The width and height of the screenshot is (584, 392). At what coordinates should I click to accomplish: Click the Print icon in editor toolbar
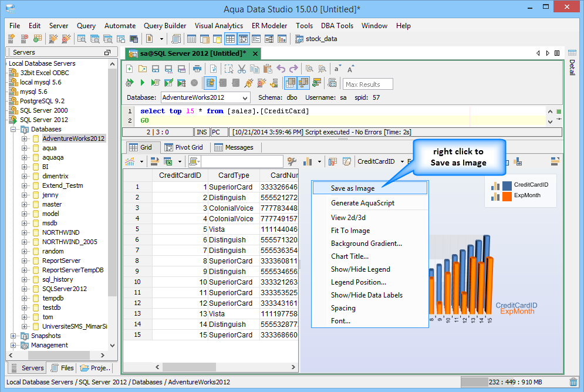(x=197, y=69)
